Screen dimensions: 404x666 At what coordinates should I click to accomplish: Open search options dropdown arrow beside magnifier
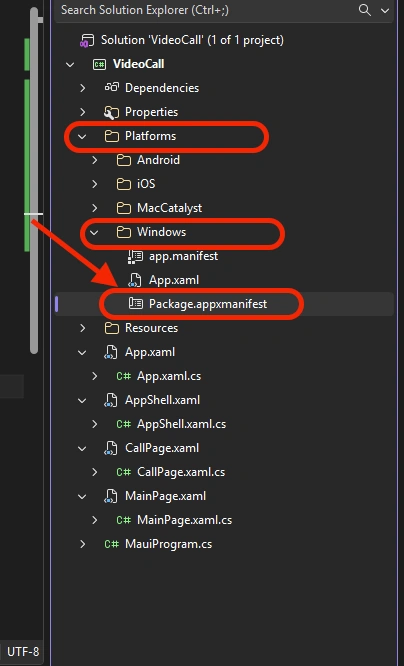tap(385, 11)
